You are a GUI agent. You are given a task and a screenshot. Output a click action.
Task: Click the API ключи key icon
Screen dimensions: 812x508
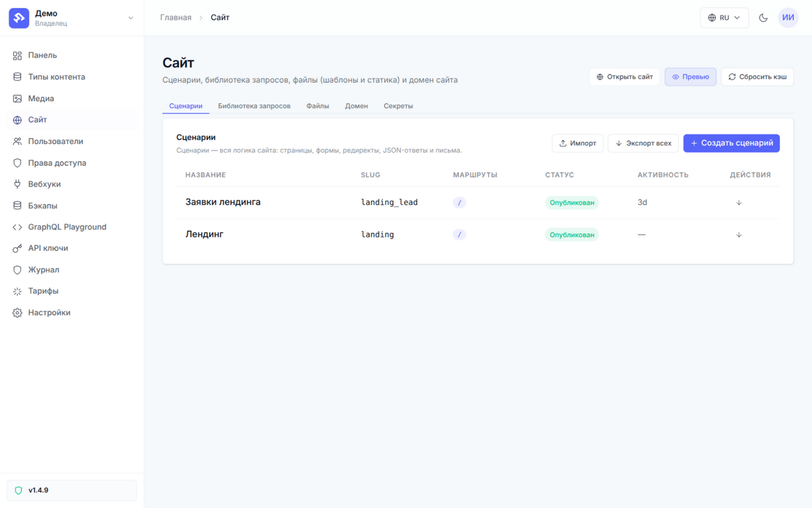pyautogui.click(x=17, y=248)
